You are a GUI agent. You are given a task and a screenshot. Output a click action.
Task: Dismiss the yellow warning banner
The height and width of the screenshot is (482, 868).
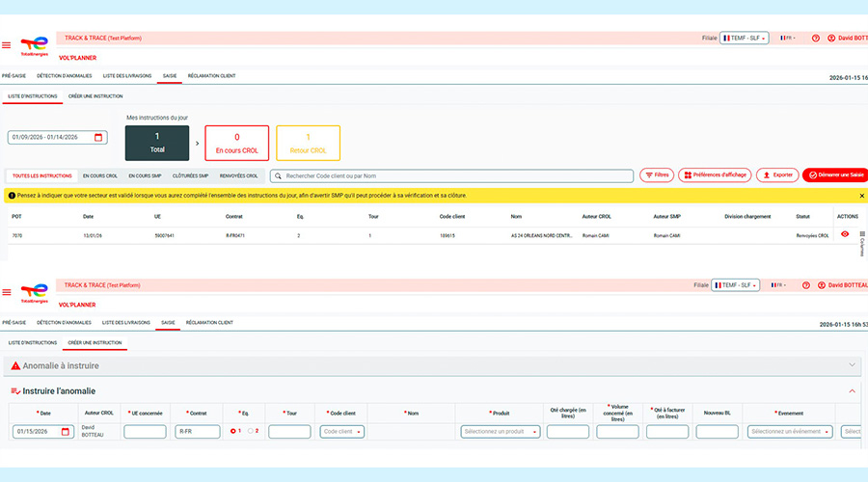(x=861, y=196)
